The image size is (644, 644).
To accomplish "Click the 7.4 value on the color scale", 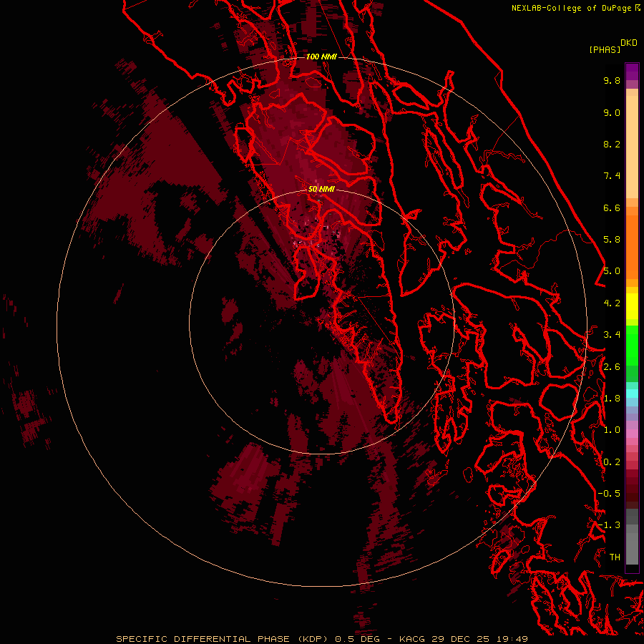I will point(612,176).
